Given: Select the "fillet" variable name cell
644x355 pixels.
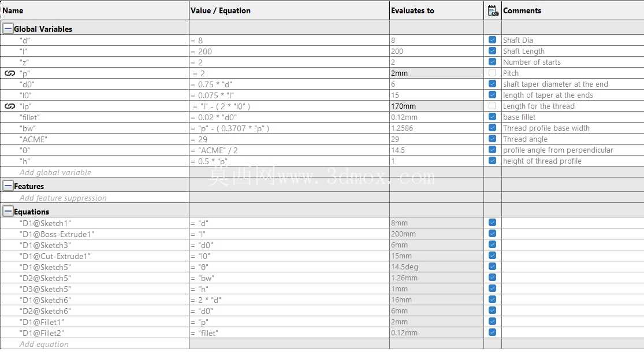Looking at the screenshot, I should 95,117.
